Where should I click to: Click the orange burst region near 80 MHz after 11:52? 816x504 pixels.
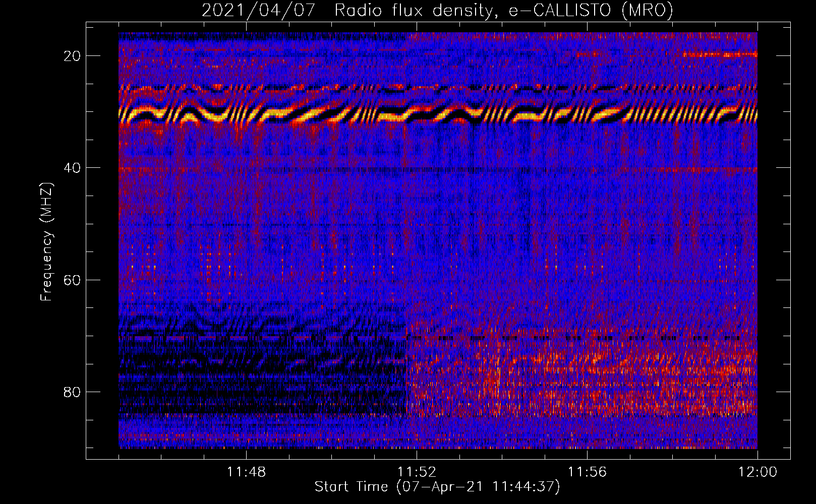(582, 373)
